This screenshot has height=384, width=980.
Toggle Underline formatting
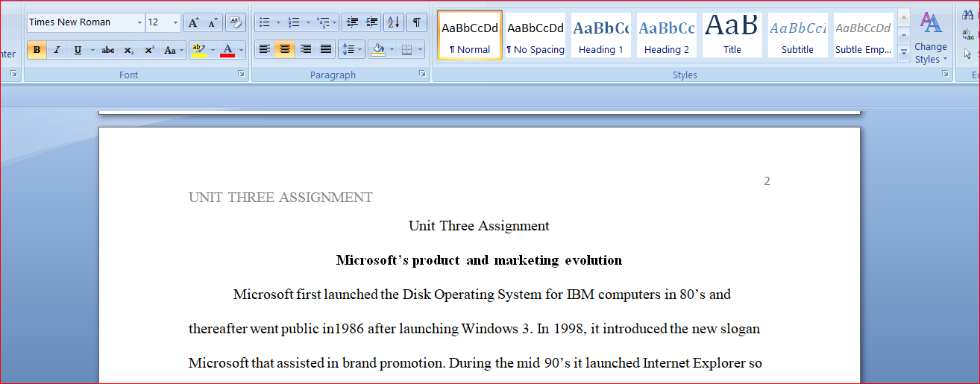[78, 50]
